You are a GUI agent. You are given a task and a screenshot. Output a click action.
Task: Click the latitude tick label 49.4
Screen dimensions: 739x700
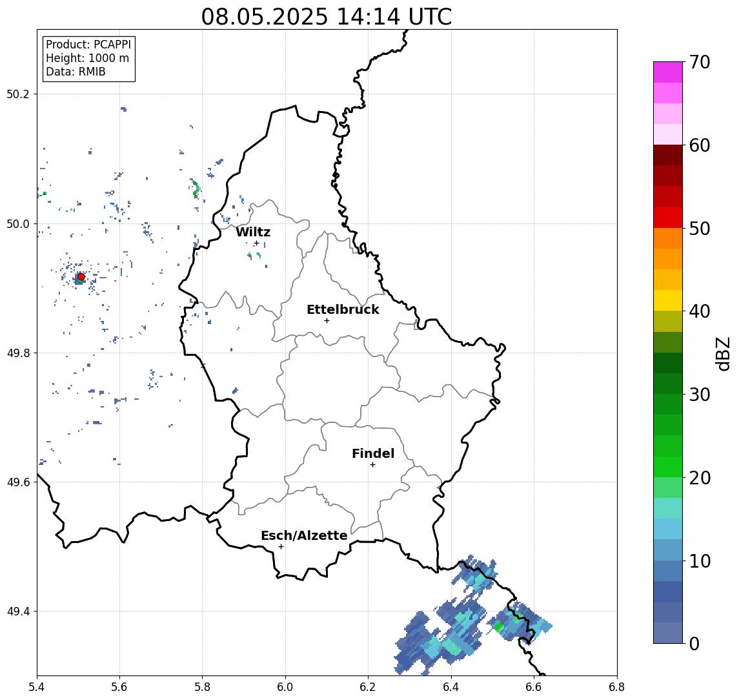pyautogui.click(x=18, y=612)
